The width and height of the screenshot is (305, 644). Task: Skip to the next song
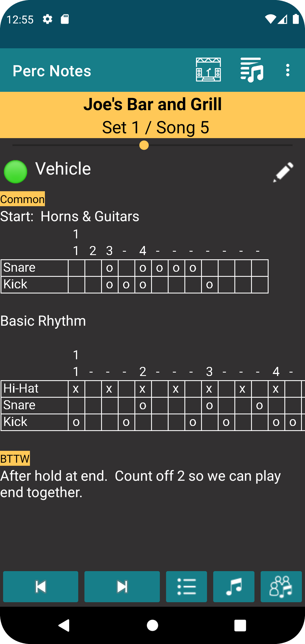[x=122, y=587]
